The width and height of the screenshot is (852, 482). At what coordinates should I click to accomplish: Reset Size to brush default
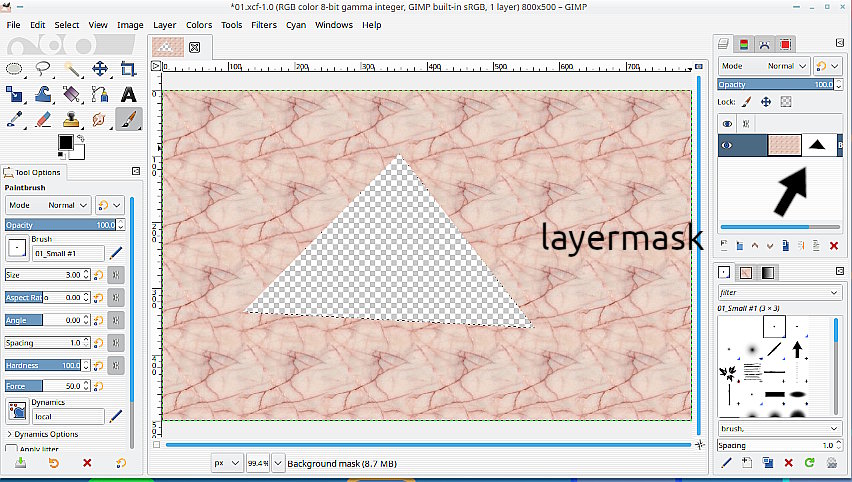(x=98, y=275)
